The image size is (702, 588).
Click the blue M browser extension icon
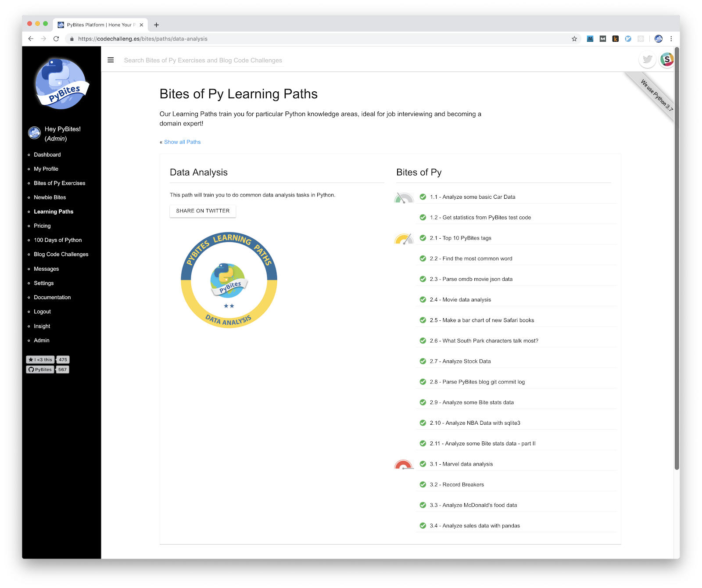590,39
